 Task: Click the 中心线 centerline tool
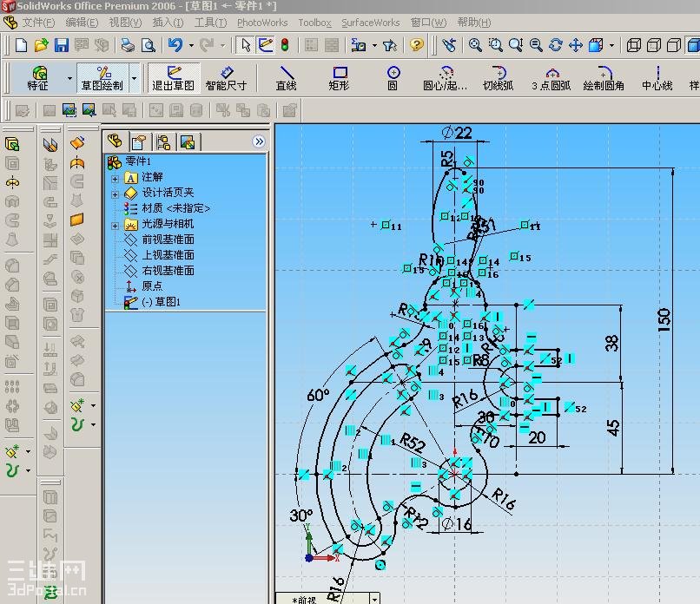pos(657,78)
